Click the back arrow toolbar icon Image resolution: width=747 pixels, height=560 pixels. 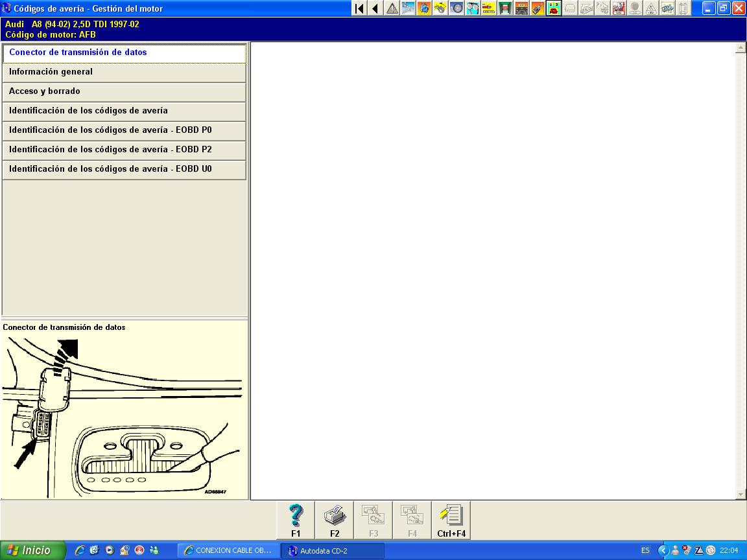pos(376,8)
